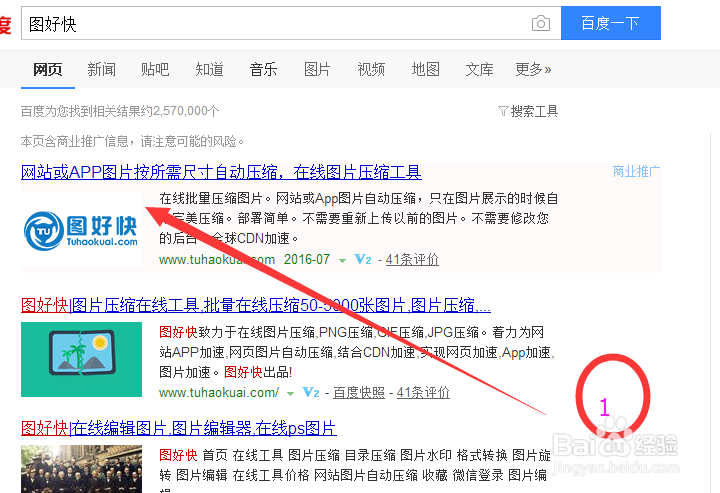Click the result count text 百度为您找到相关结果约2,570,000个
The width and height of the screenshot is (720, 493).
coord(120,111)
